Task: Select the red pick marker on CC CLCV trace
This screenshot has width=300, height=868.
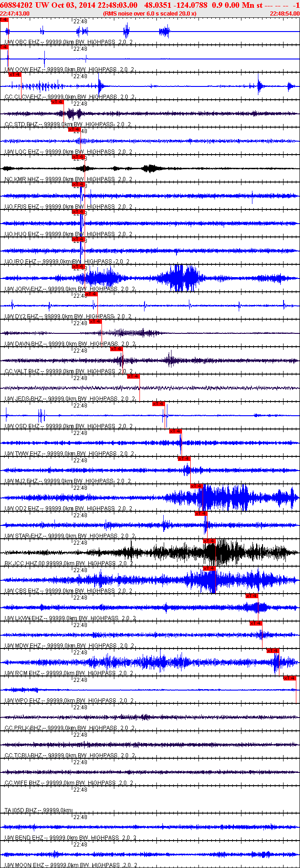Action: [15, 75]
